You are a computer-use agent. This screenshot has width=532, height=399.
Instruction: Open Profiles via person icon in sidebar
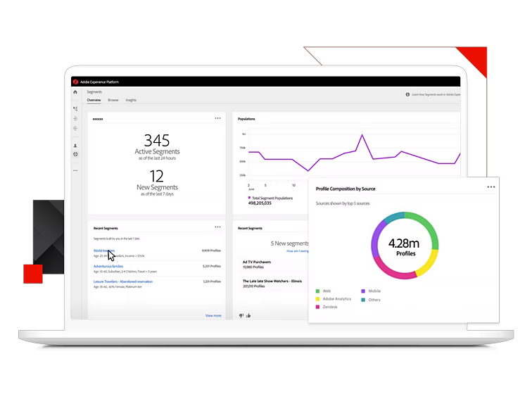[x=75, y=146]
